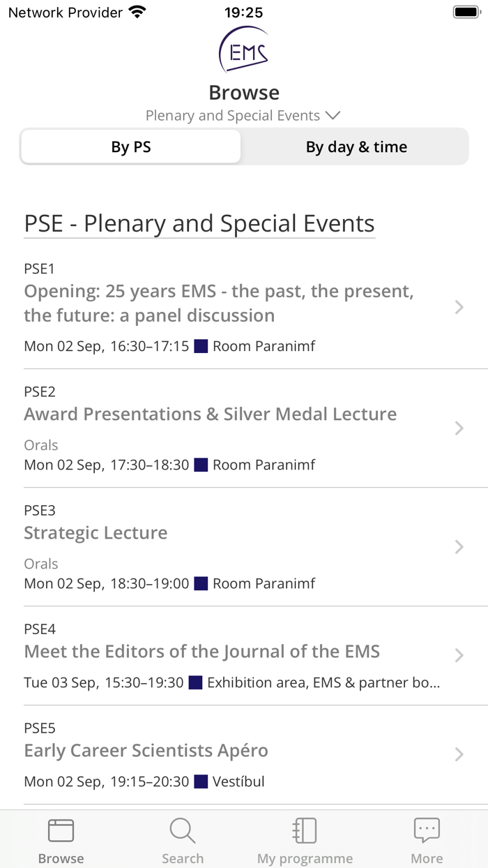Screen dimensions: 488x868
Task: Tap the PSE - Plenary and Special Events heading
Action: pos(199,223)
